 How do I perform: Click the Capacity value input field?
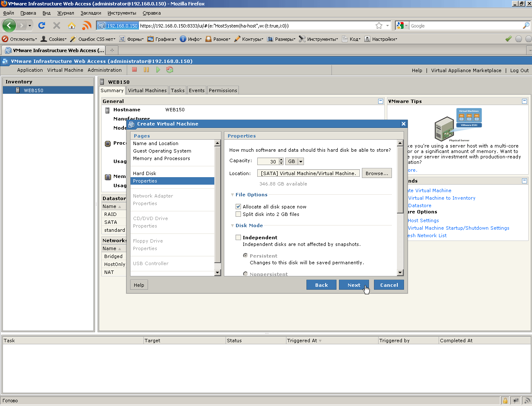pos(268,161)
